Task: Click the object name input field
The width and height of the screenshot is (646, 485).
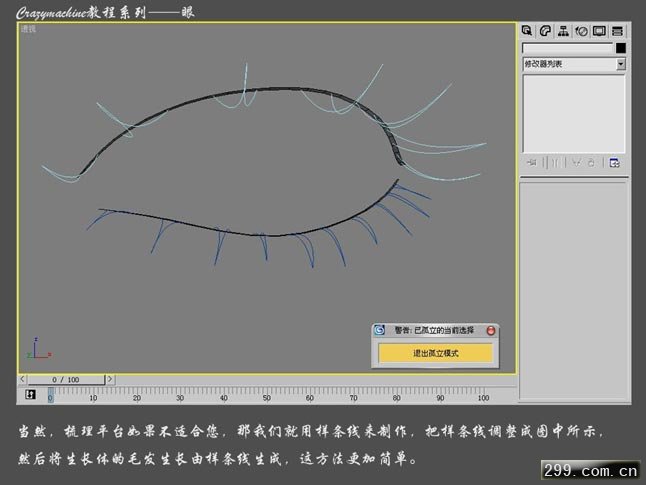Action: click(568, 48)
